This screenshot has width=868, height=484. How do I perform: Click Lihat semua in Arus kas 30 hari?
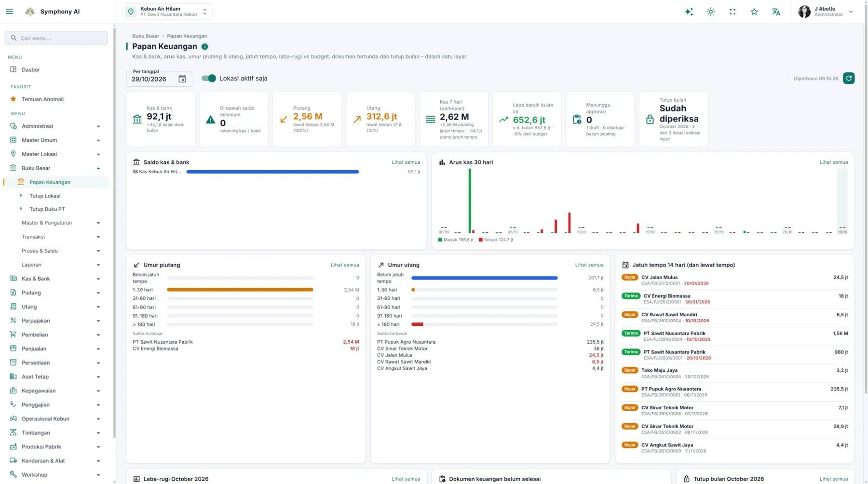coord(833,162)
